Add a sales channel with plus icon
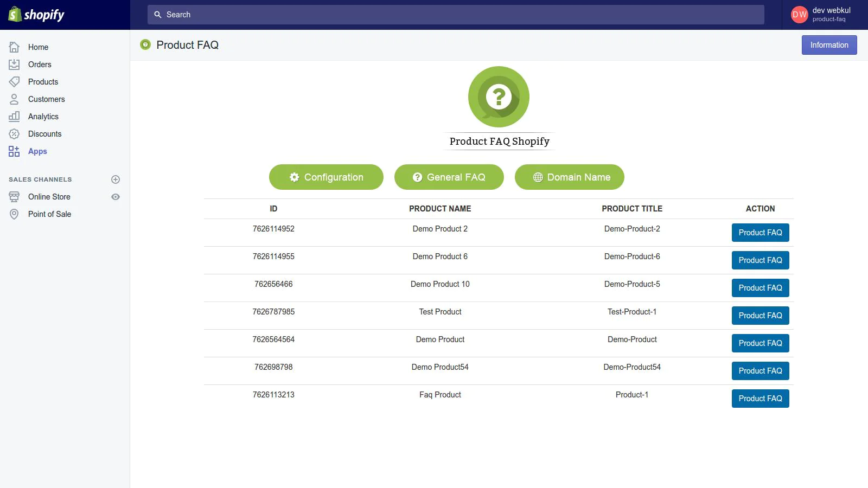The width and height of the screenshot is (868, 488). click(116, 179)
